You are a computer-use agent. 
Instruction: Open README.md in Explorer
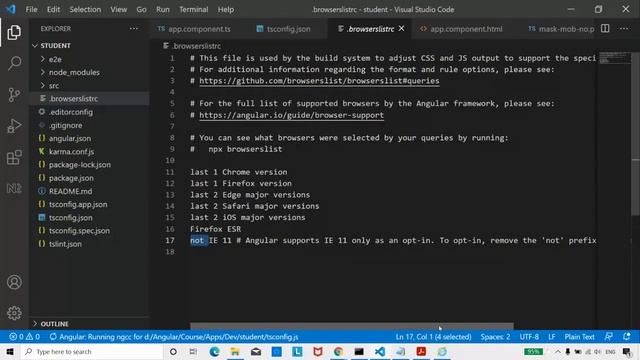pos(71,191)
